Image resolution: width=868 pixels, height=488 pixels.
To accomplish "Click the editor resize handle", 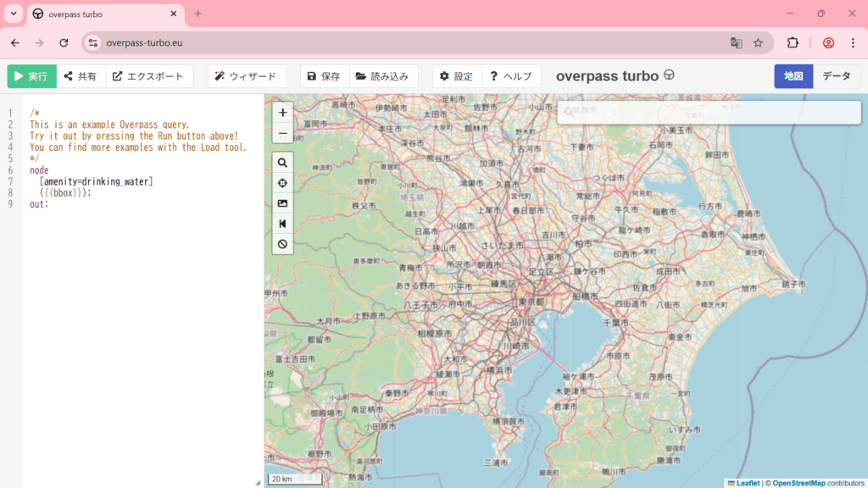I will 258,482.
